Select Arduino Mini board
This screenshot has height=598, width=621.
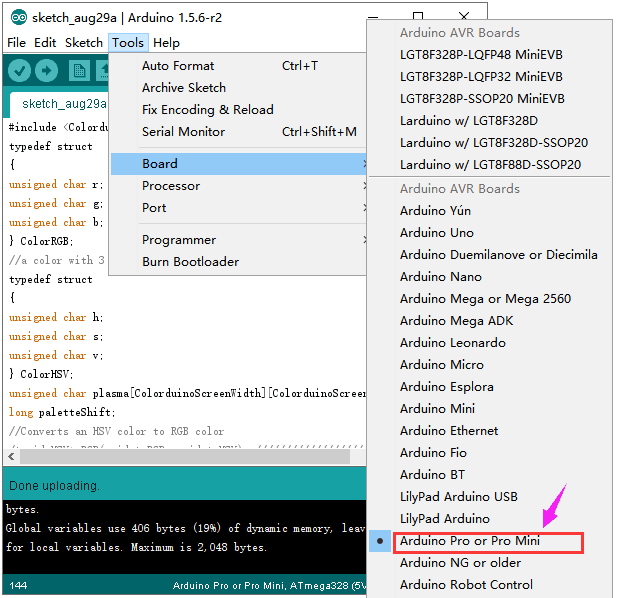(x=490, y=409)
